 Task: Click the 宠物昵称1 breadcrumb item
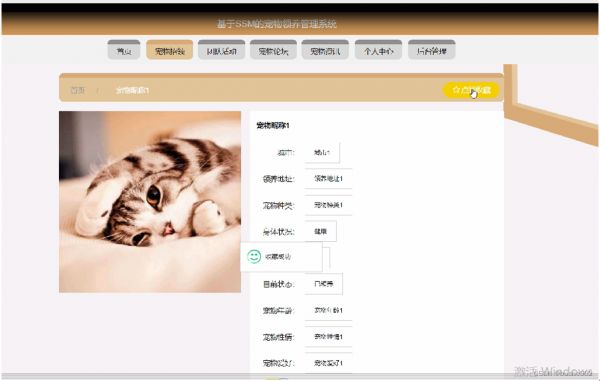(132, 90)
